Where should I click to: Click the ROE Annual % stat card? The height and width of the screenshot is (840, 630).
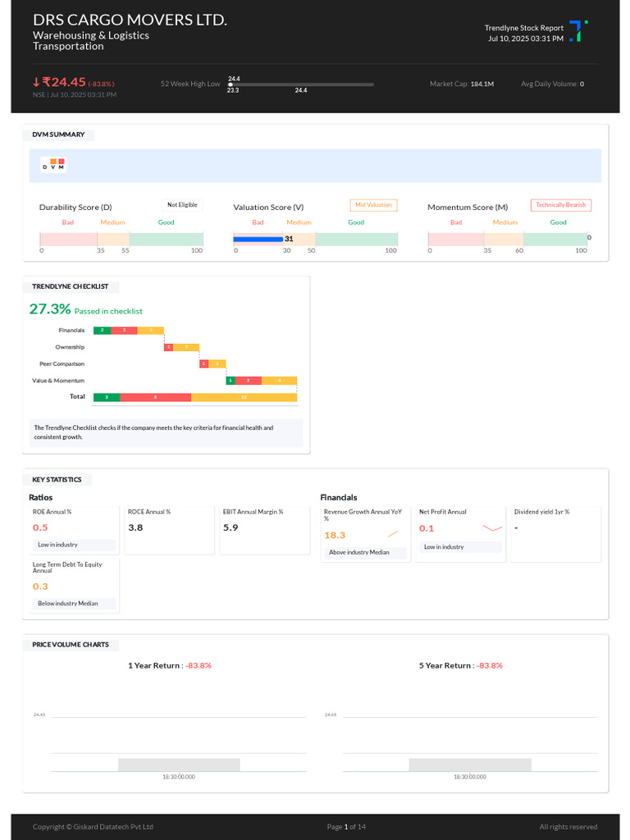(74, 531)
